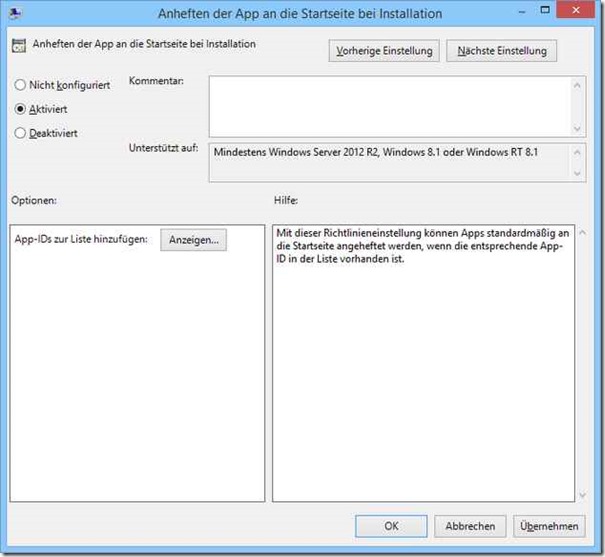Go to 'Vorherige Einstellung'
This screenshot has width=605, height=557.
[383, 51]
